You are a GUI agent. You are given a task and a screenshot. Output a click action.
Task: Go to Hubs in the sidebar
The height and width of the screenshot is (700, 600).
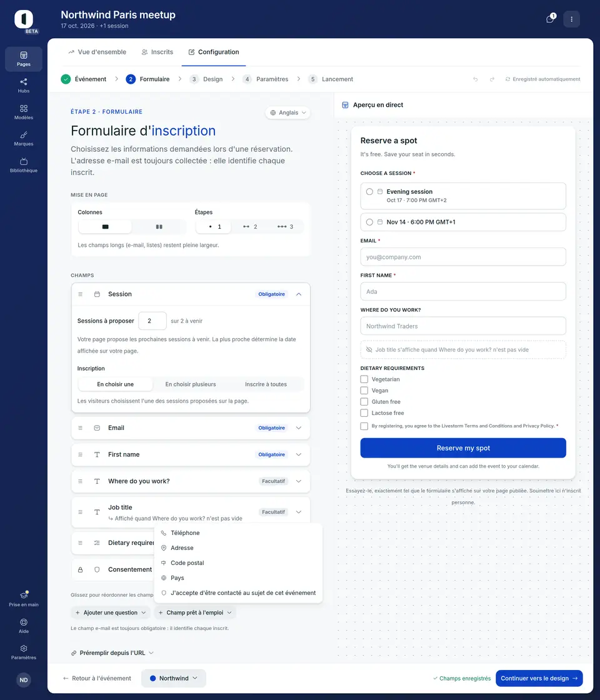(24, 85)
